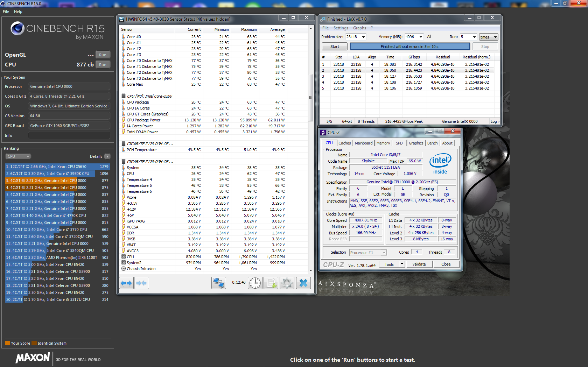Open Processor #1 selection dropdown in CPU-Z
Screen dimensions: 588x367
pos(368,253)
